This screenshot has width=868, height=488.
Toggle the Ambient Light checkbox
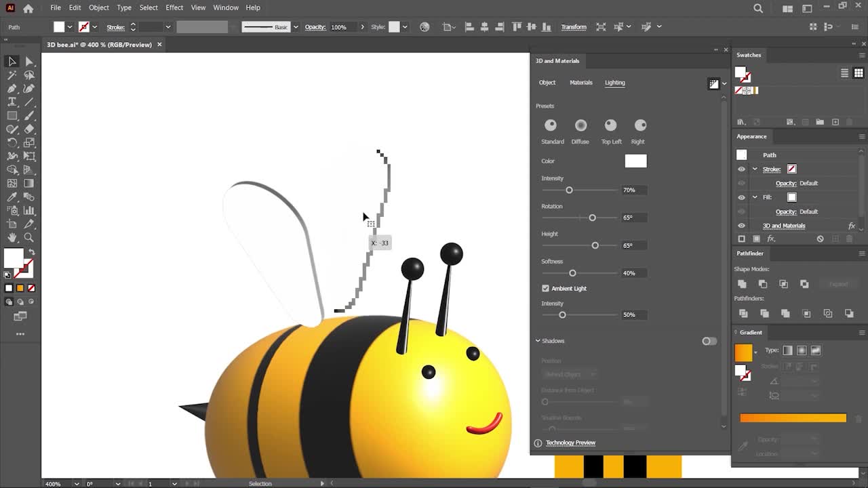point(545,289)
